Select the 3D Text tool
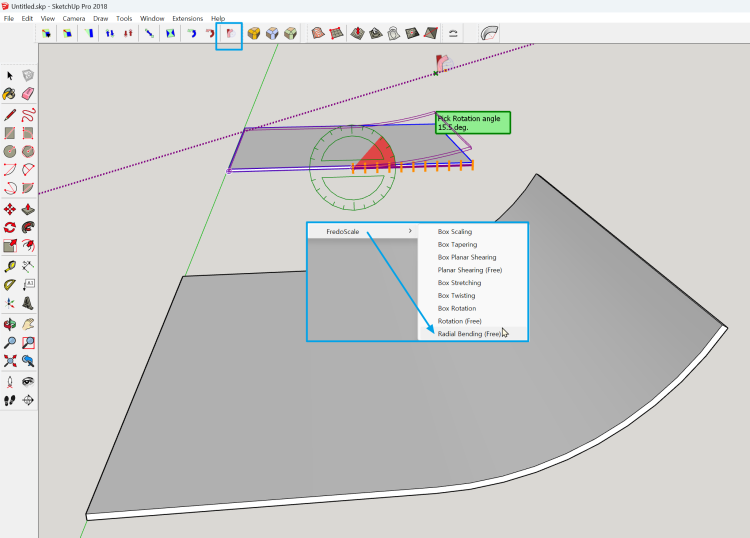 click(28, 303)
